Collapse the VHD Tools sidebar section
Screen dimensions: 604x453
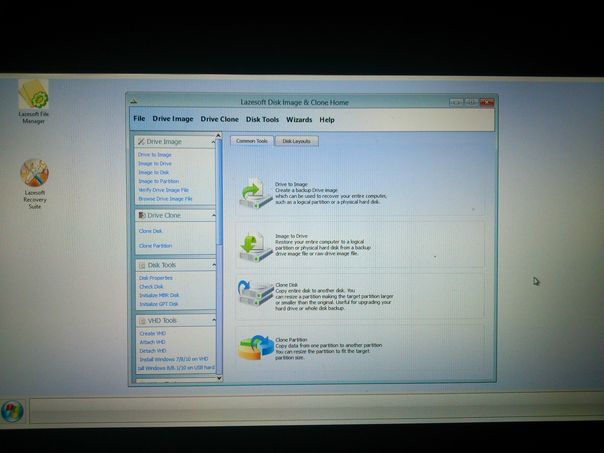tap(213, 320)
